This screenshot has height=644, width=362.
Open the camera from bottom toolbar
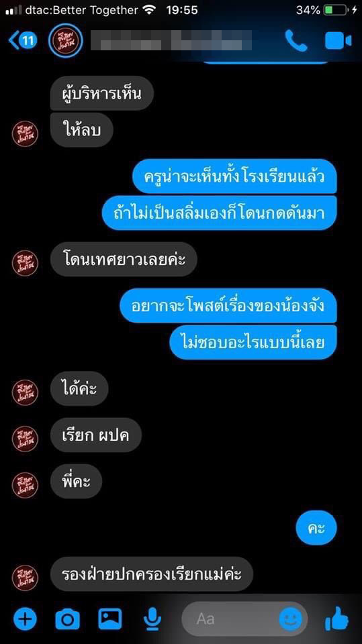[x=68, y=618]
